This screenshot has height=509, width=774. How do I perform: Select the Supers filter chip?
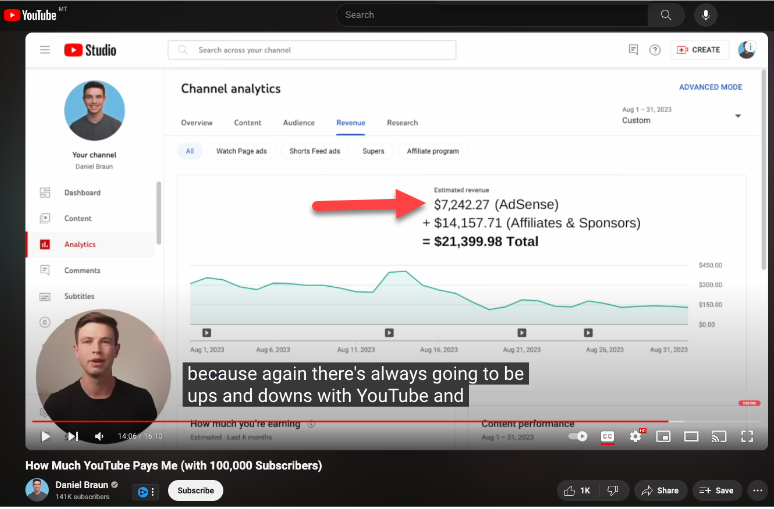pyautogui.click(x=373, y=151)
